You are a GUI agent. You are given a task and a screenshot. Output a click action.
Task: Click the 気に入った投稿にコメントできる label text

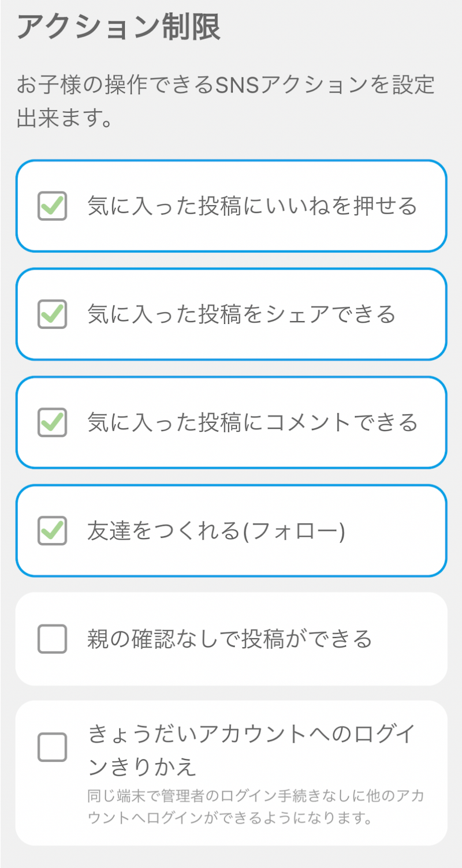pos(252,422)
